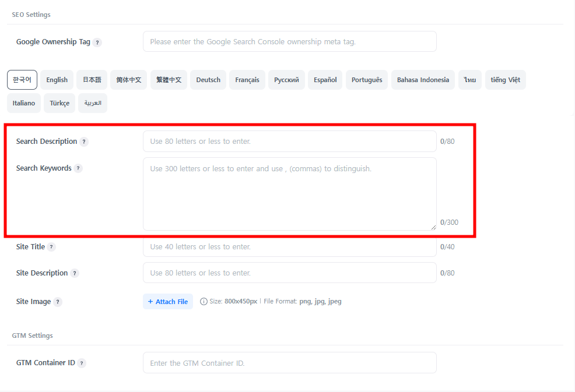Click help icon beside Site Image

click(58, 302)
